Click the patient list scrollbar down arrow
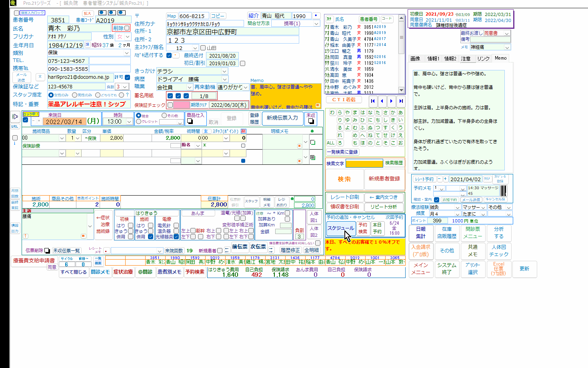 point(401,90)
